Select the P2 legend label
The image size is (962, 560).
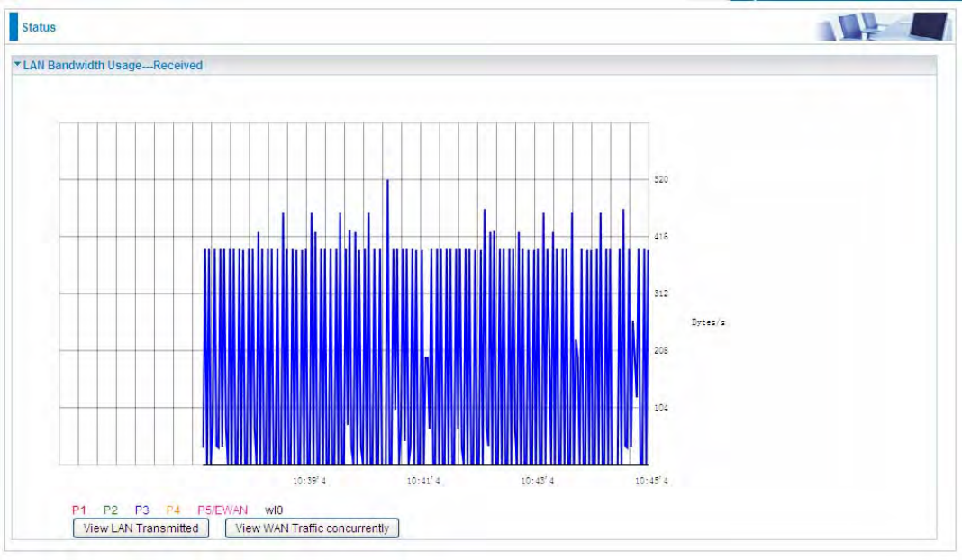pyautogui.click(x=111, y=510)
